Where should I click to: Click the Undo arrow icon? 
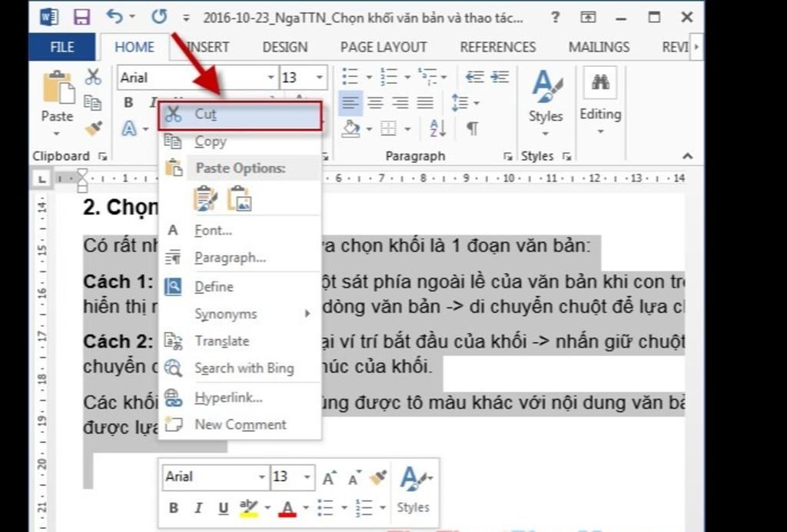(x=115, y=17)
